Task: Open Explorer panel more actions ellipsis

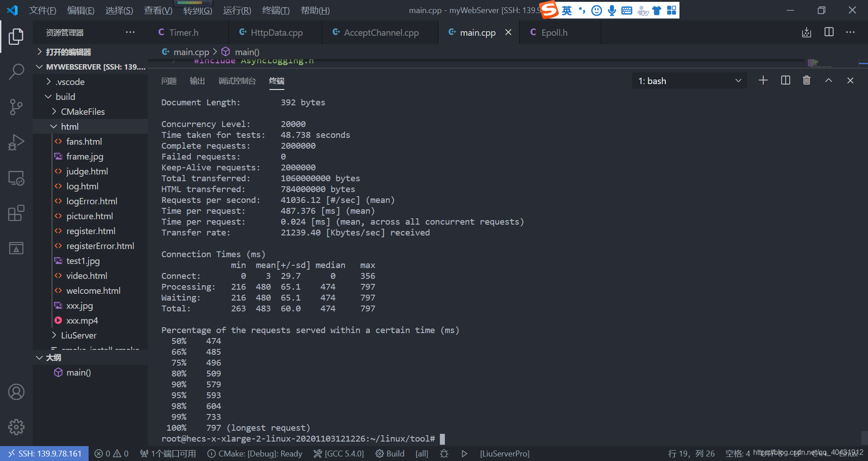Action: pyautogui.click(x=130, y=32)
